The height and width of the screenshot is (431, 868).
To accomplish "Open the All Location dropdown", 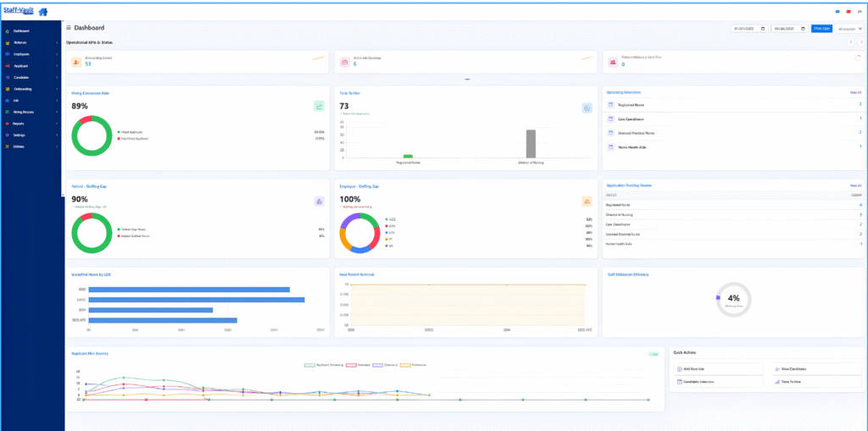I will 849,29.
